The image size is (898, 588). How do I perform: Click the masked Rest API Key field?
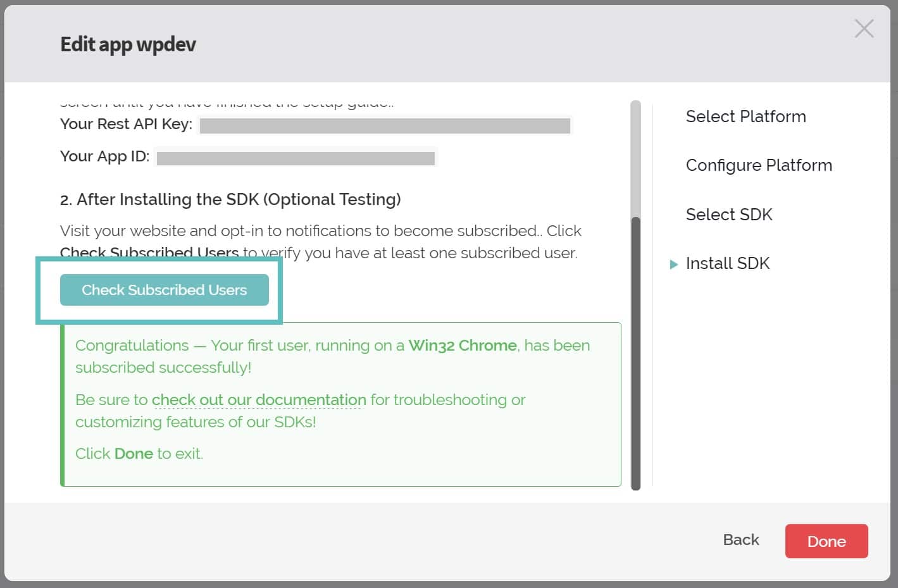click(x=385, y=125)
